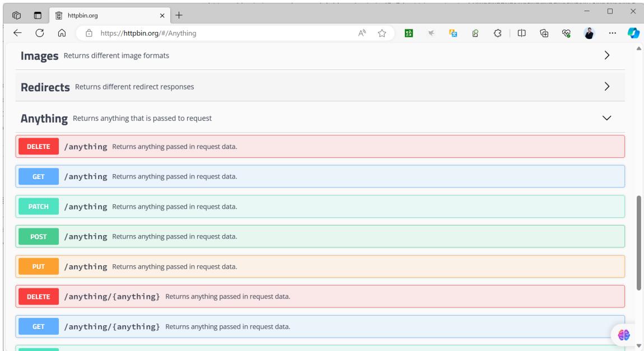Select the httpbin.org tab
The width and height of the screenshot is (644, 351).
(109, 15)
